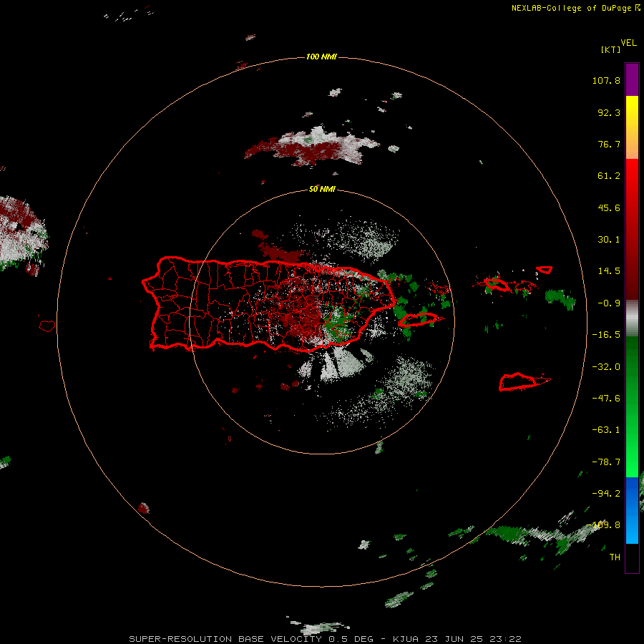Screen dimensions: 644x644
Task: Select the -0.9 velocity scale value
Action: (609, 303)
